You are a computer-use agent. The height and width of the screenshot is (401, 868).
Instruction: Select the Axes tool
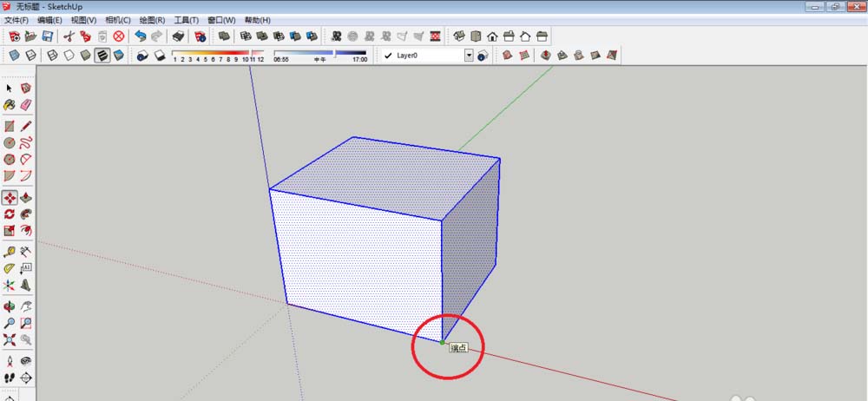(10, 286)
